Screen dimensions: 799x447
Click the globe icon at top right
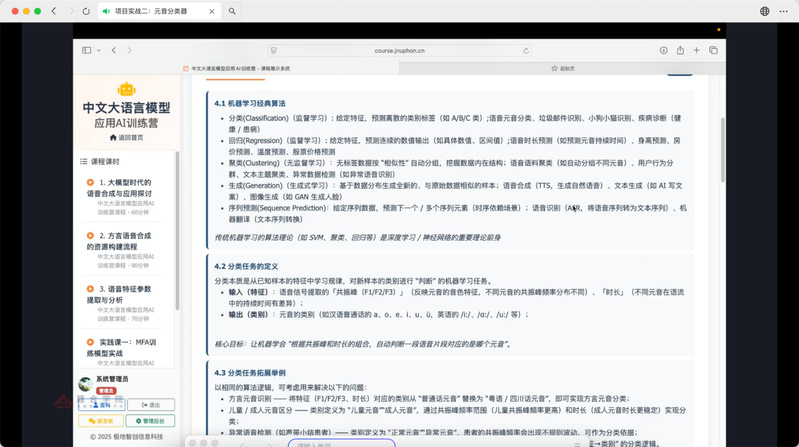coord(765,11)
